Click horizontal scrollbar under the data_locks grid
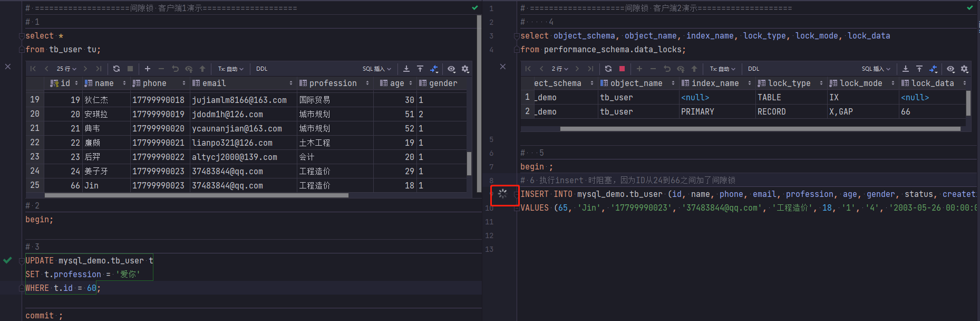The width and height of the screenshot is (980, 321). coord(760,129)
